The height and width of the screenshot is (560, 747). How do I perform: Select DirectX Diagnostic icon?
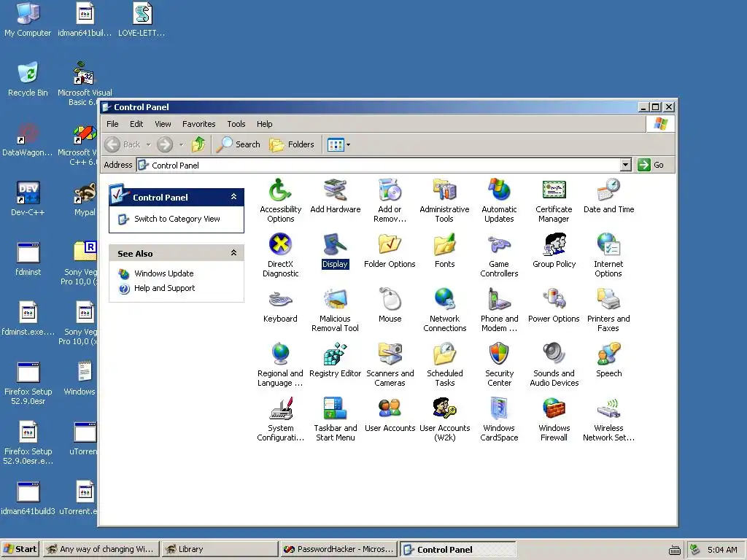(x=280, y=244)
